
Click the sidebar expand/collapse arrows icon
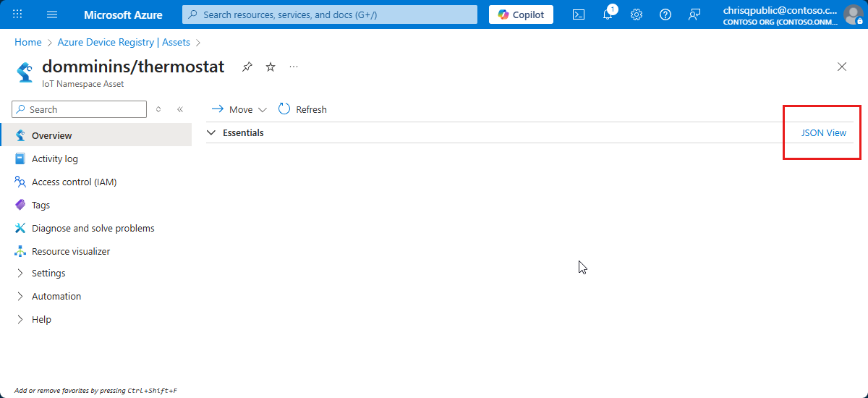point(159,109)
